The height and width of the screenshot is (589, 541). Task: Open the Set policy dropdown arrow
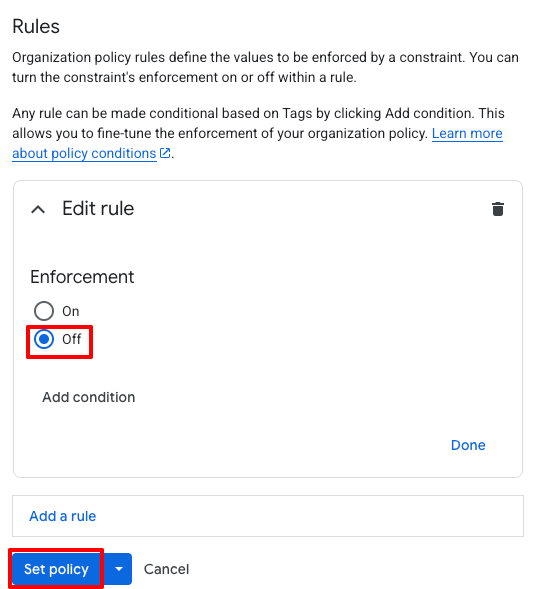point(119,569)
